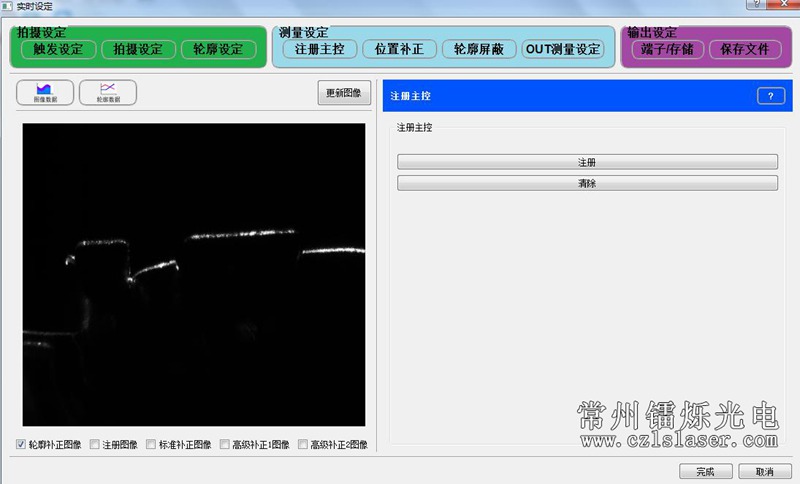
Task: Select the 注册主控 tab
Action: click(x=320, y=49)
